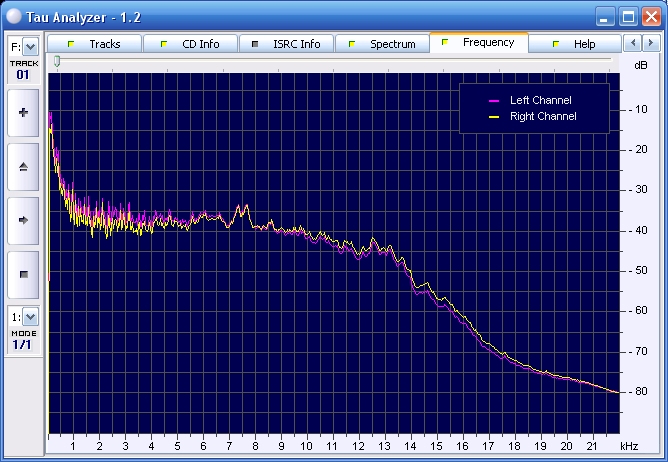Expand the mode selector dropdown
Image resolution: width=668 pixels, height=462 pixels.
[30, 317]
